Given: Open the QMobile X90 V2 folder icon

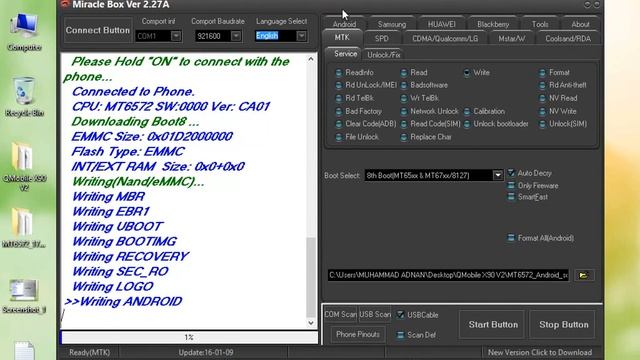Looking at the screenshot, I should click(x=24, y=167).
